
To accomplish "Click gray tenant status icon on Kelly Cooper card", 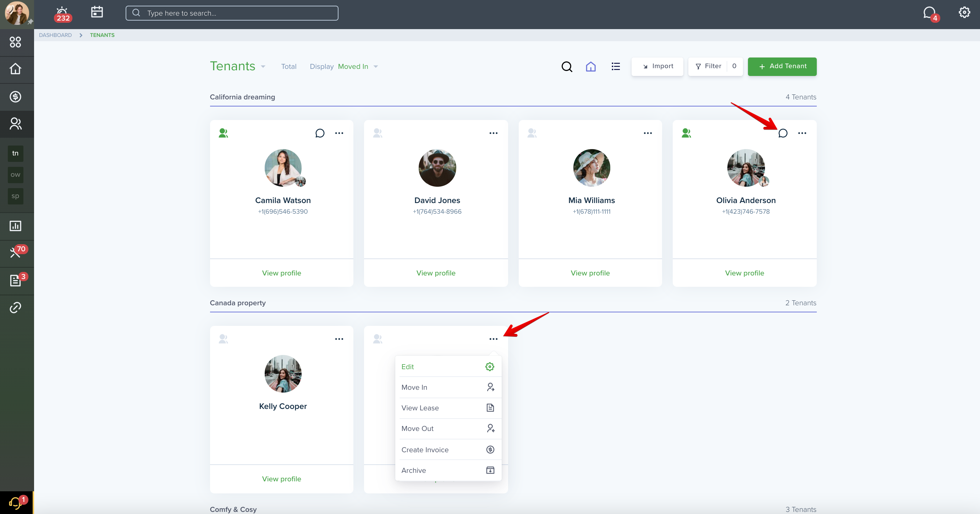I will tap(223, 339).
